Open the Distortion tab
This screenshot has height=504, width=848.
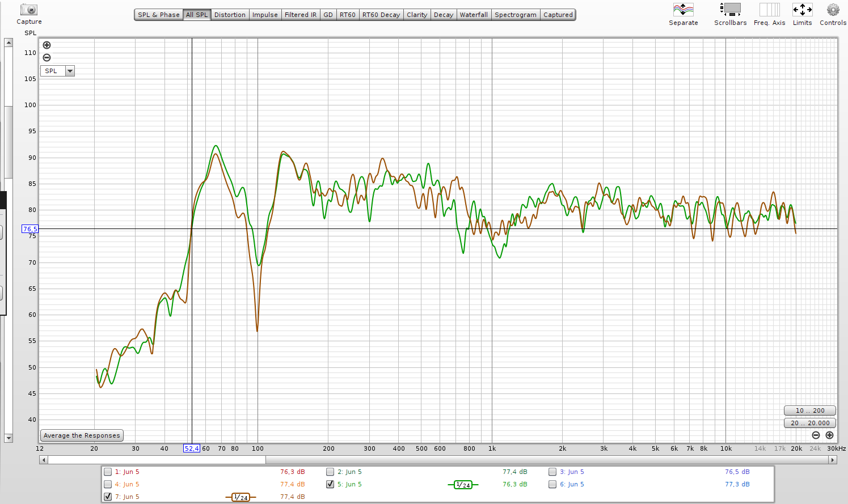point(230,15)
